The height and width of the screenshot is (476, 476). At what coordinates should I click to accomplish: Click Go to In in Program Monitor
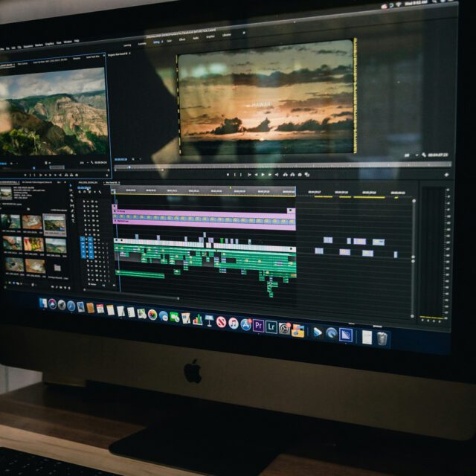249,175
